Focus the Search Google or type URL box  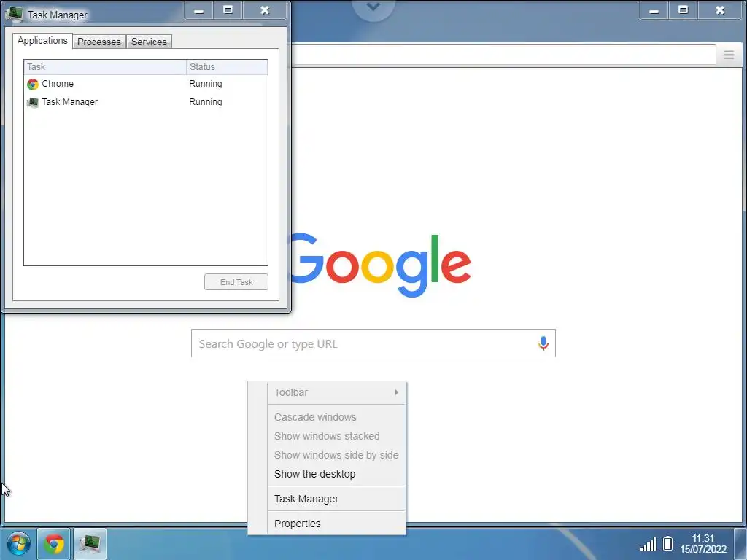pos(373,343)
